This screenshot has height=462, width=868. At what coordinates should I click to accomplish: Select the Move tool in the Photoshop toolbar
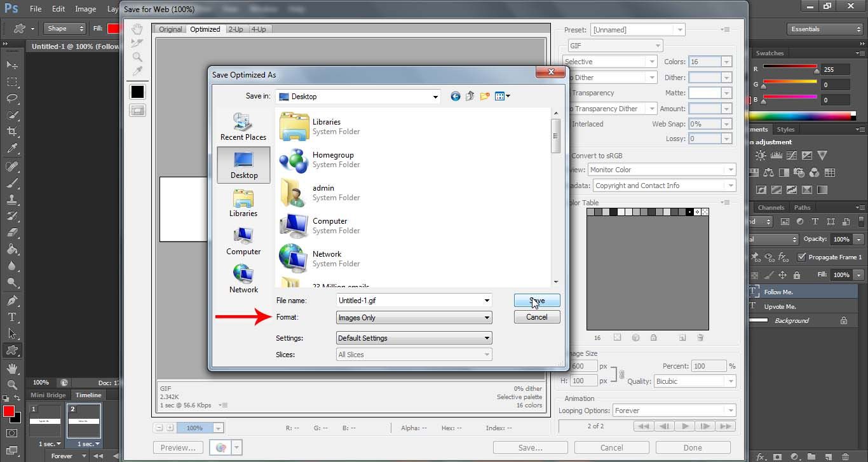point(12,65)
